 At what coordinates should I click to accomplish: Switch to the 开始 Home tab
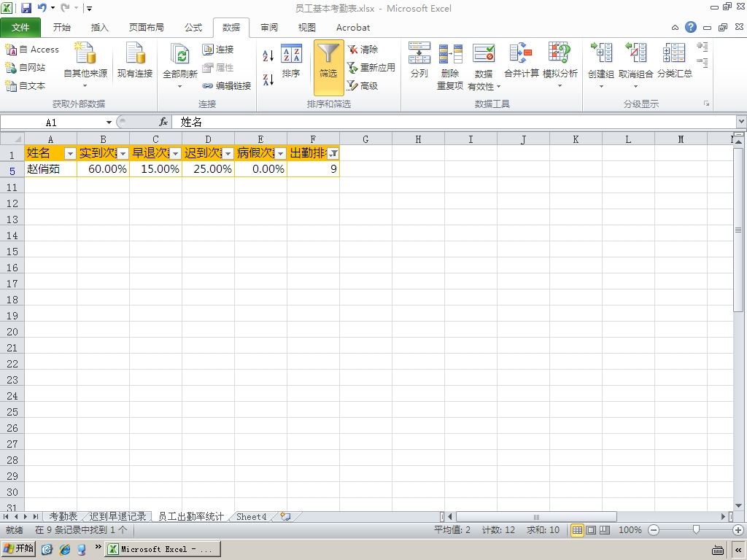61,28
